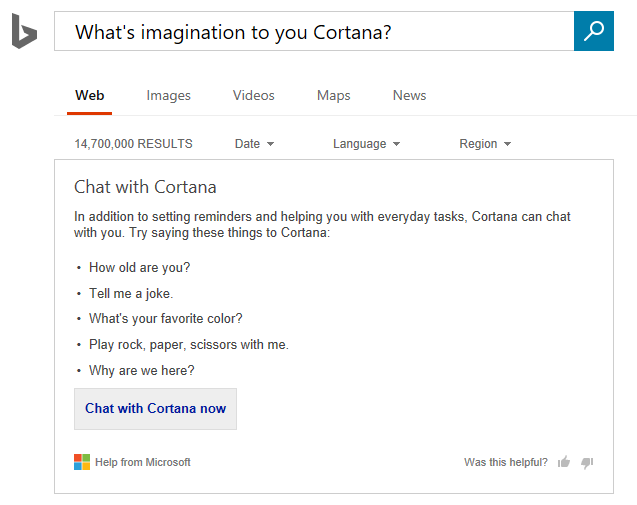The image size is (637, 505).
Task: Open the Maps tab
Action: click(x=334, y=96)
